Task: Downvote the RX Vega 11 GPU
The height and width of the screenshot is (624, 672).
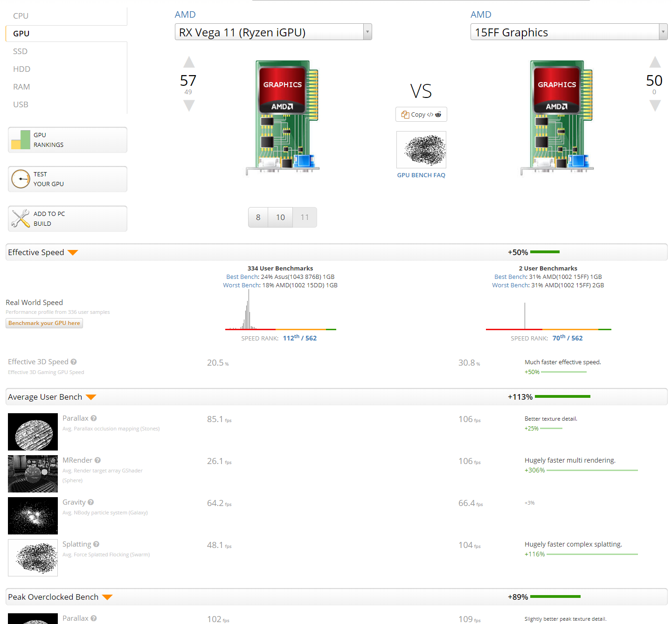Action: pyautogui.click(x=189, y=106)
